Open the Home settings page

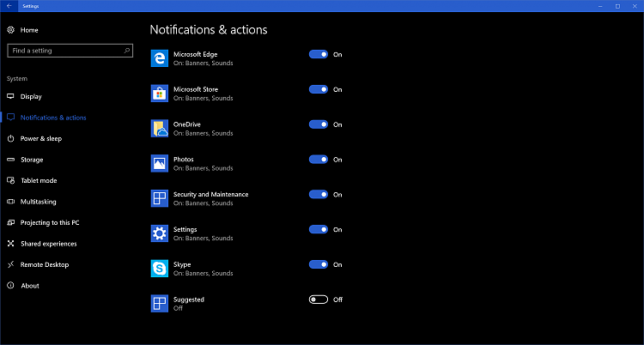[x=29, y=30]
